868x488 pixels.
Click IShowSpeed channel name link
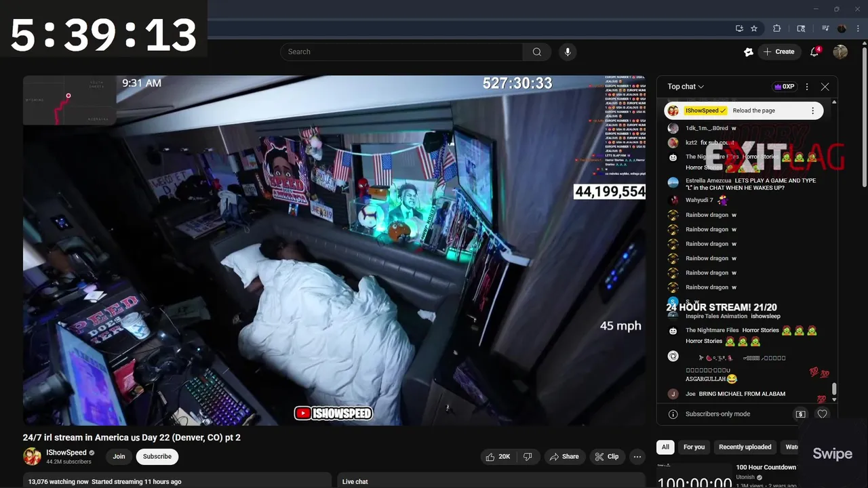click(x=66, y=453)
